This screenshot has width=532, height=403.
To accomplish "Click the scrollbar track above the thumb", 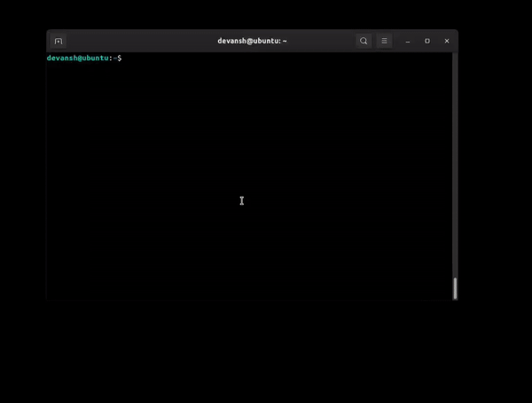I will click(455, 177).
